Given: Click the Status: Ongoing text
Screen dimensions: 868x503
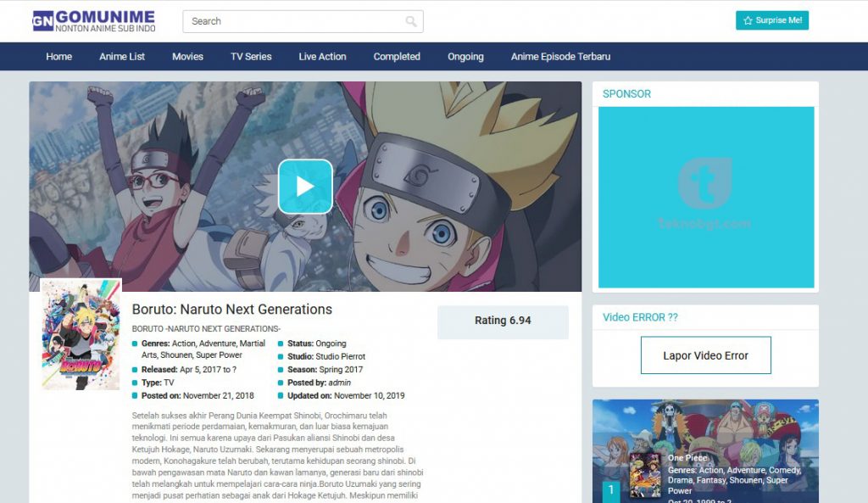Looking at the screenshot, I should coord(317,344).
